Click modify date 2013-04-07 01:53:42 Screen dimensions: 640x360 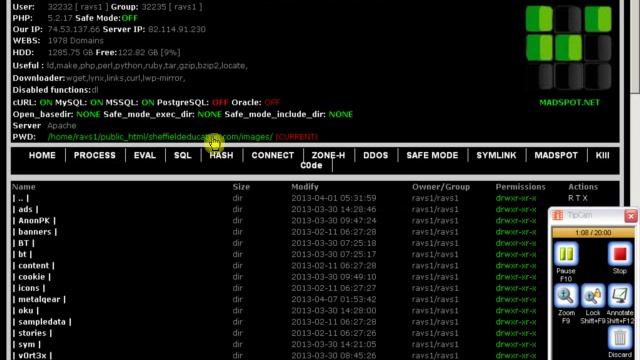pyautogui.click(x=333, y=299)
